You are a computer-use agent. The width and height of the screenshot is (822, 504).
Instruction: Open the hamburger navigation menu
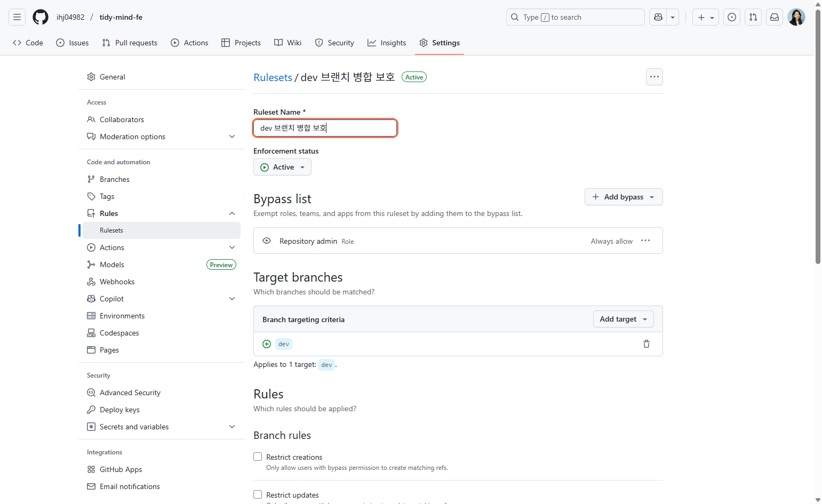[x=17, y=17]
